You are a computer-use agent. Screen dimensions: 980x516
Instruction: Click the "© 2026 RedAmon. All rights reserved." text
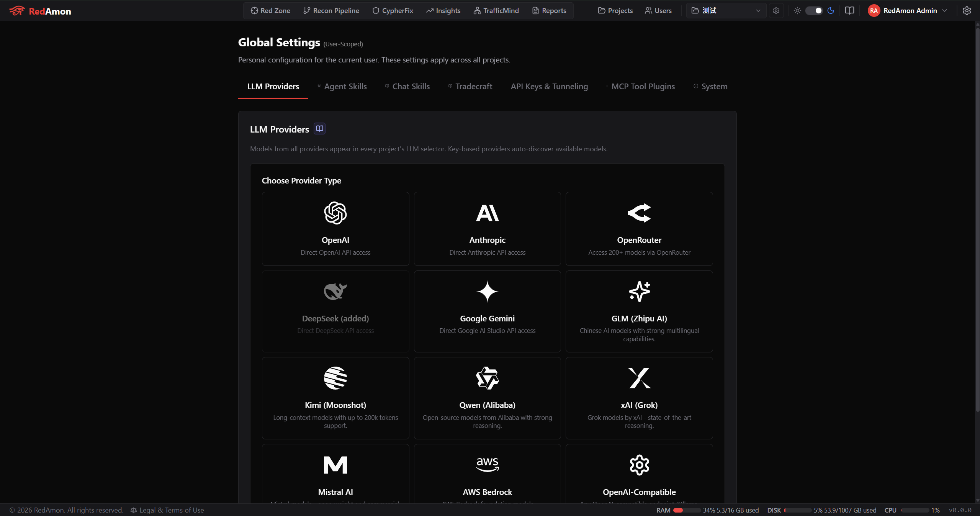click(x=66, y=510)
